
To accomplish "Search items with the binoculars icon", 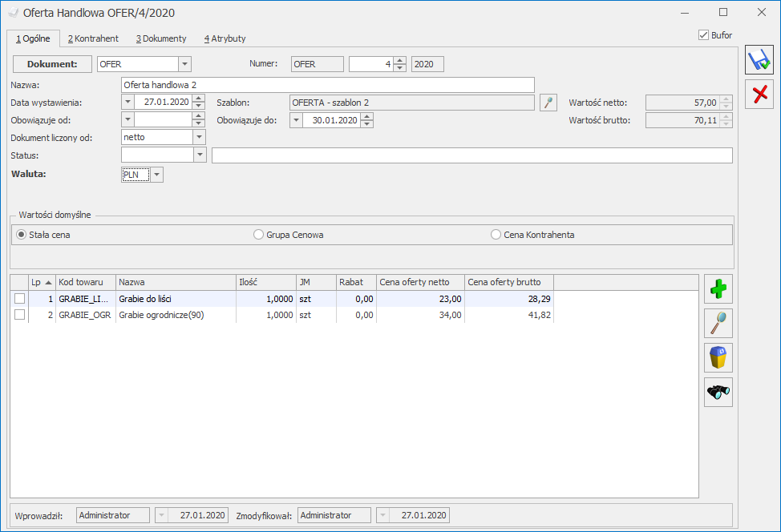I will pos(718,392).
